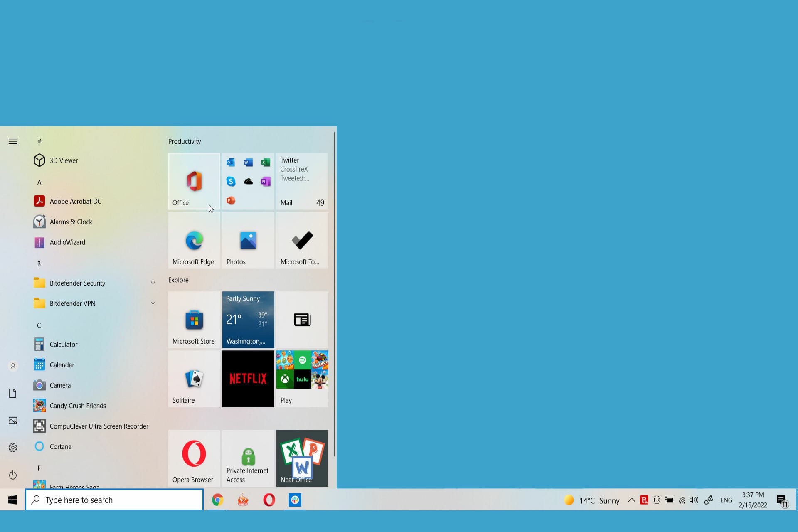
Task: Open the Netflix tile
Action: pyautogui.click(x=248, y=379)
